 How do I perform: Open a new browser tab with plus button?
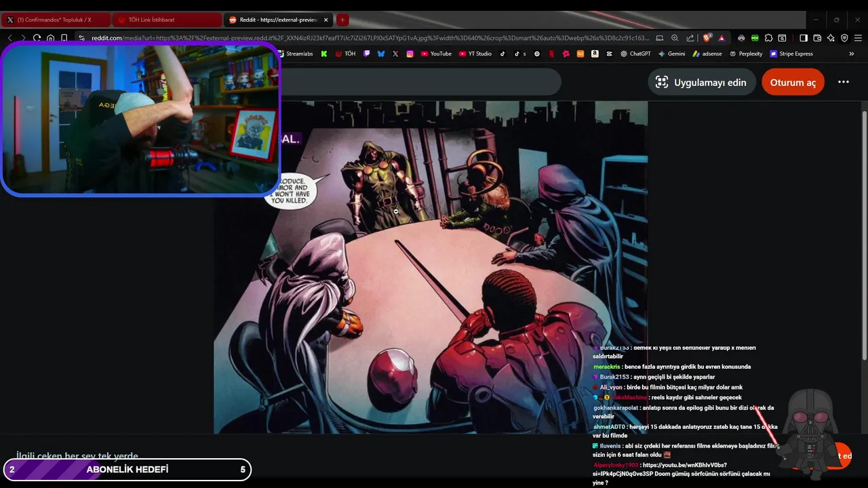[342, 20]
